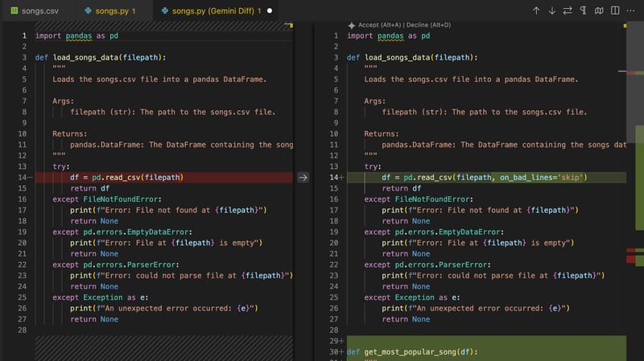Click the songs.csv file icon in tab
The width and height of the screenshot is (644, 361).
14,10
